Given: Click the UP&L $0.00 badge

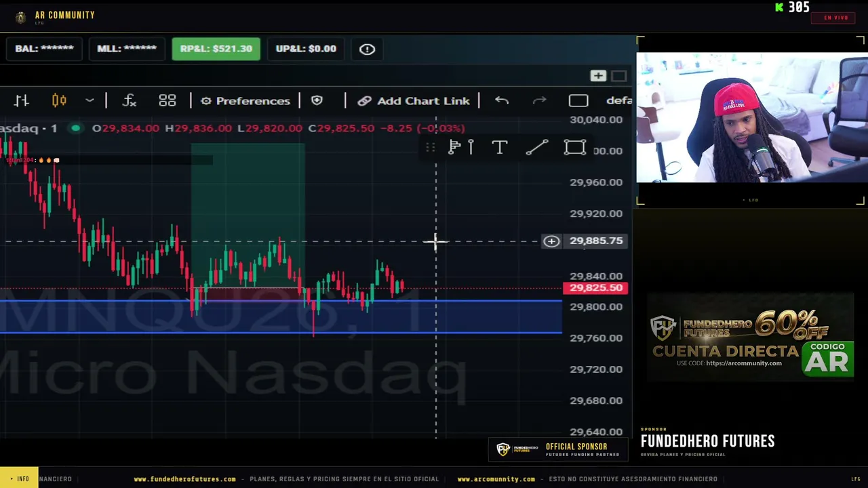Looking at the screenshot, I should tap(306, 49).
